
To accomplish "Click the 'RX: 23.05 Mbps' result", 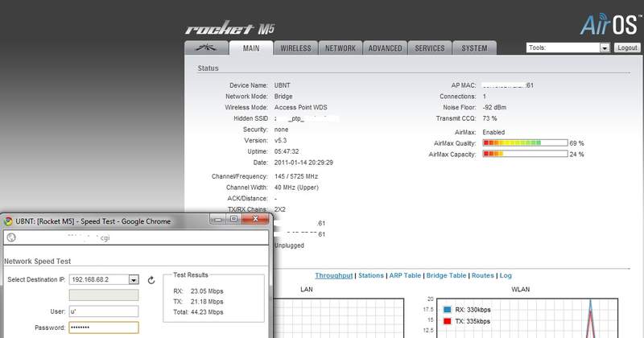I will [198, 291].
